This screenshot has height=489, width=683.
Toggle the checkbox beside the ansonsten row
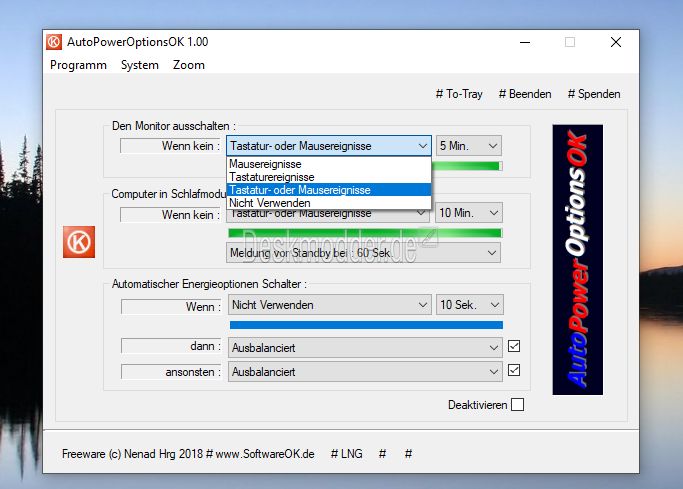tap(514, 370)
